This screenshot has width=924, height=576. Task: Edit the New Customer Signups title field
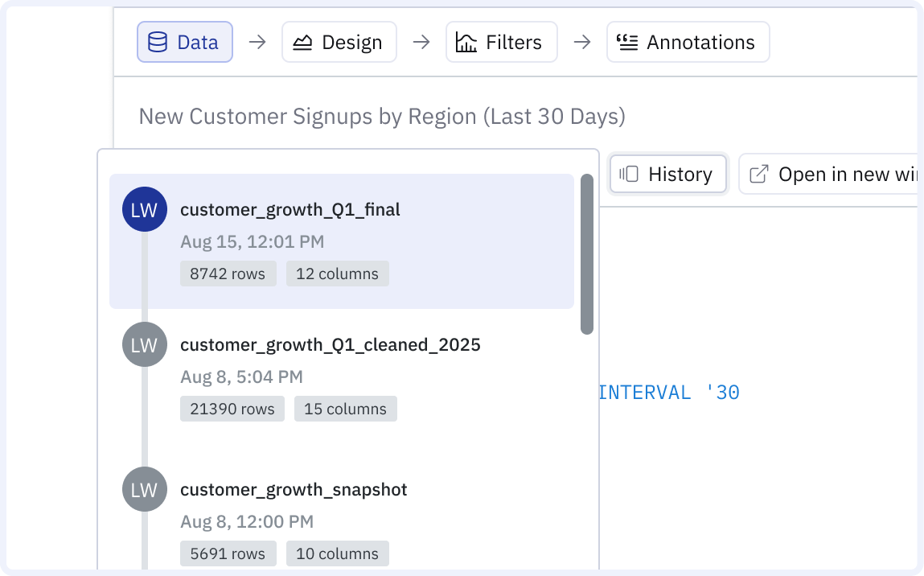click(x=382, y=116)
